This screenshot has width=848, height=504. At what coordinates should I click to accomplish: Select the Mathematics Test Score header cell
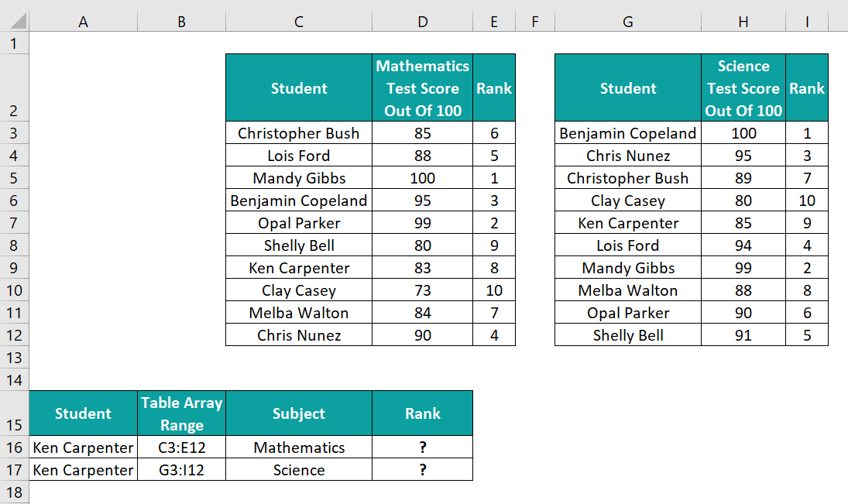(422, 87)
